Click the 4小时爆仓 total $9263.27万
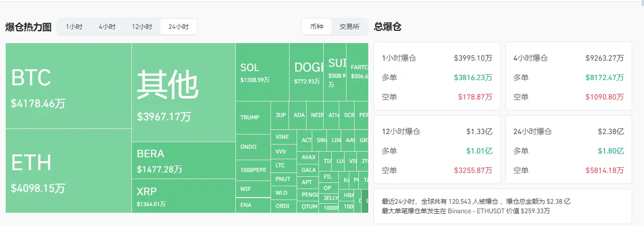 [x=605, y=58]
